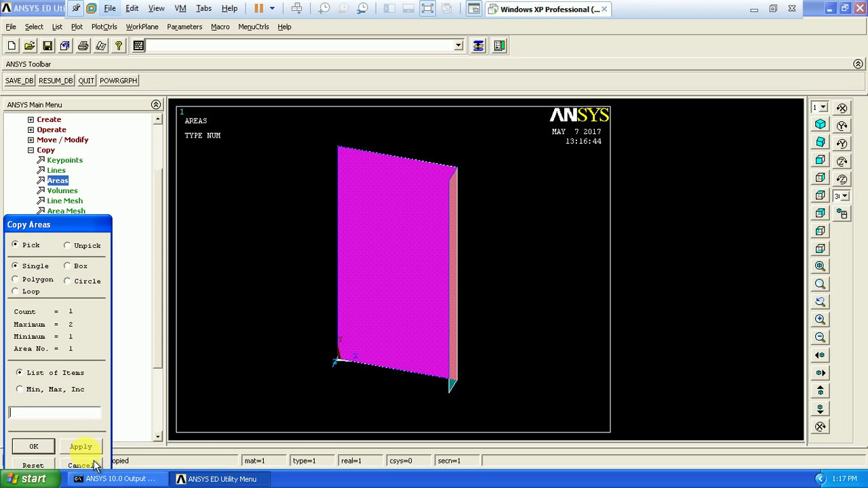Open the ANSYS Select menu
Image resolution: width=868 pixels, height=488 pixels.
pos(34,26)
